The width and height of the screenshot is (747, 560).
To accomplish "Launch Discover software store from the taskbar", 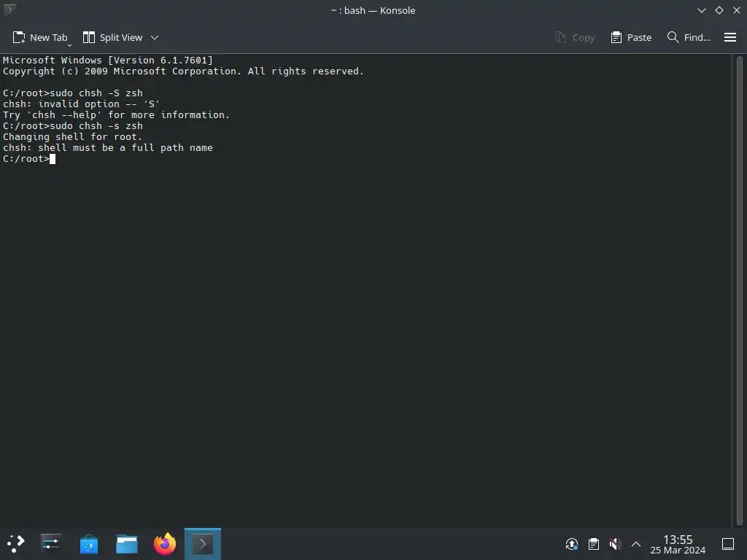I will 88,544.
